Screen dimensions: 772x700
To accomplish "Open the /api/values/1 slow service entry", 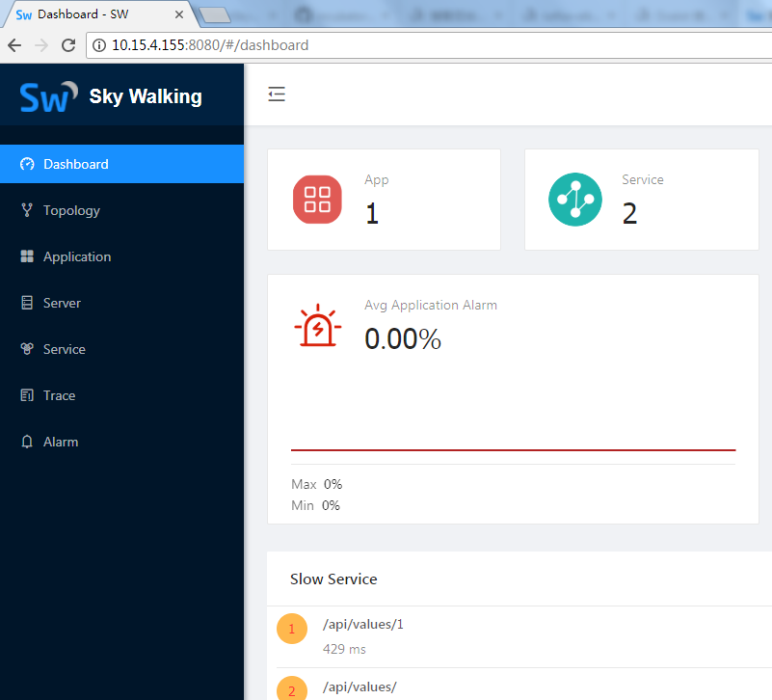I will (x=363, y=624).
